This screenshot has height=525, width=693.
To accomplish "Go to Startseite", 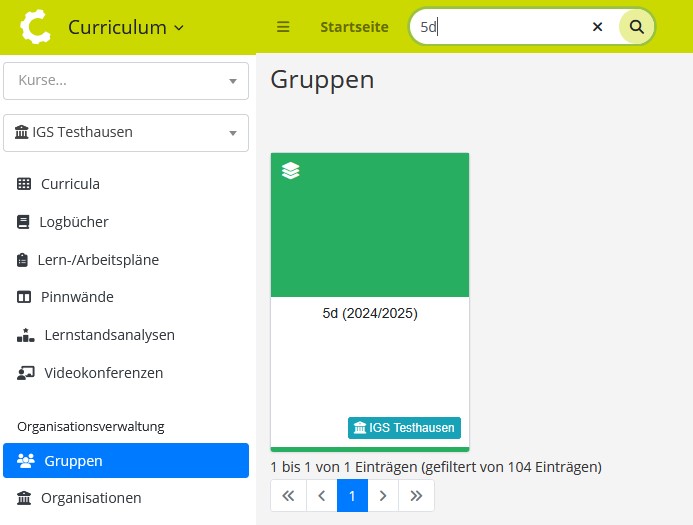I will pyautogui.click(x=354, y=27).
